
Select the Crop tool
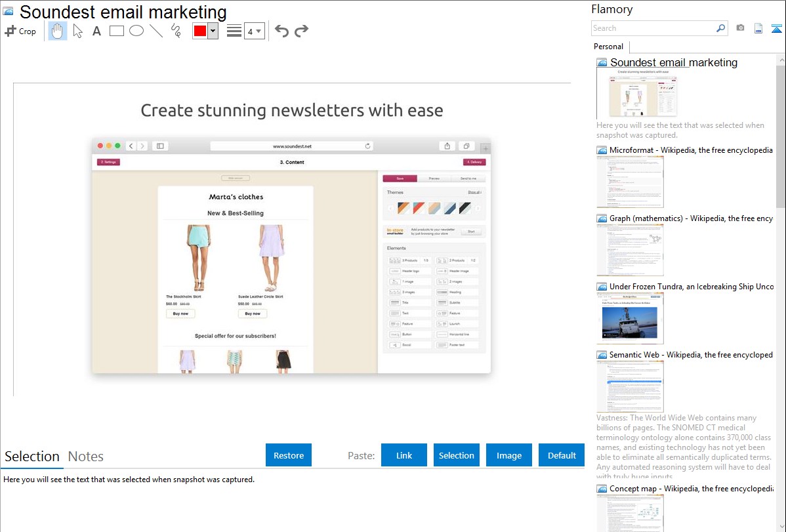click(20, 31)
